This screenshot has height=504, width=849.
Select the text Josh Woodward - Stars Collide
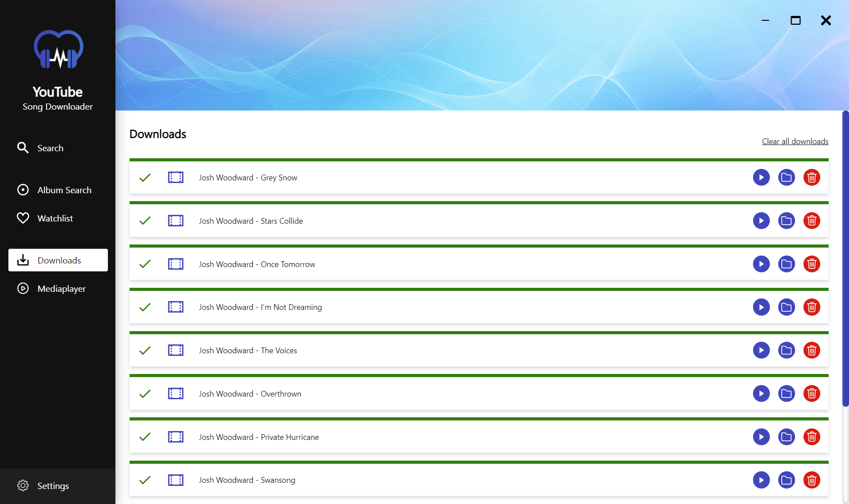coord(251,221)
